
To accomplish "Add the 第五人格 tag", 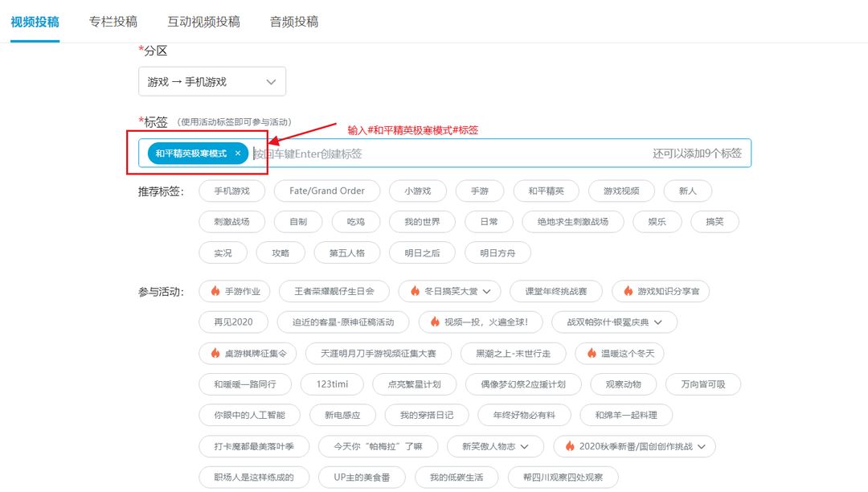I will tap(347, 253).
